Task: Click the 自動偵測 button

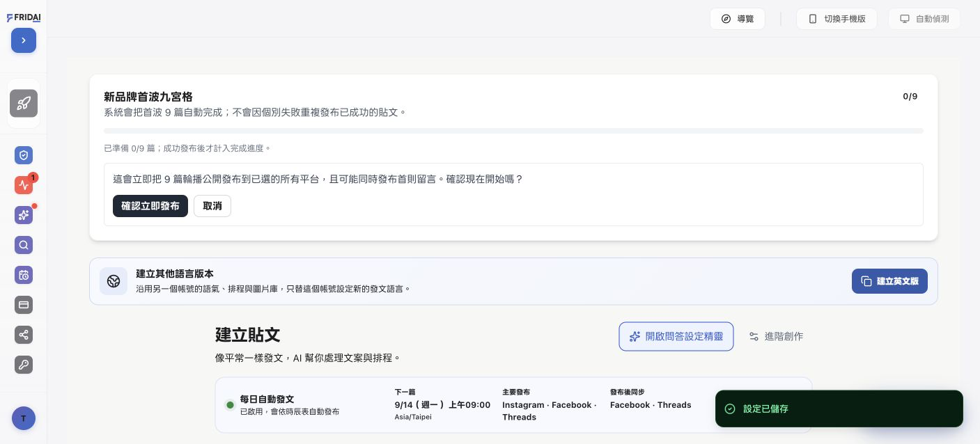Action: coord(924,19)
